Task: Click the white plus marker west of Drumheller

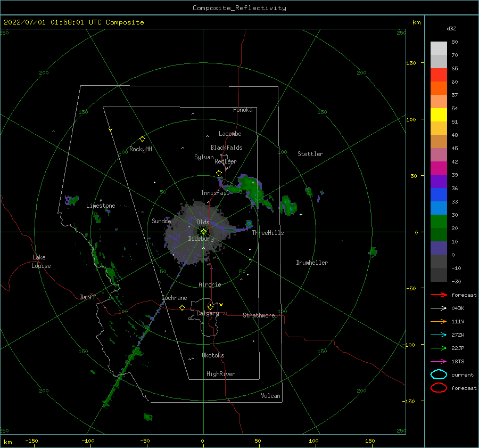Action: 301,214
